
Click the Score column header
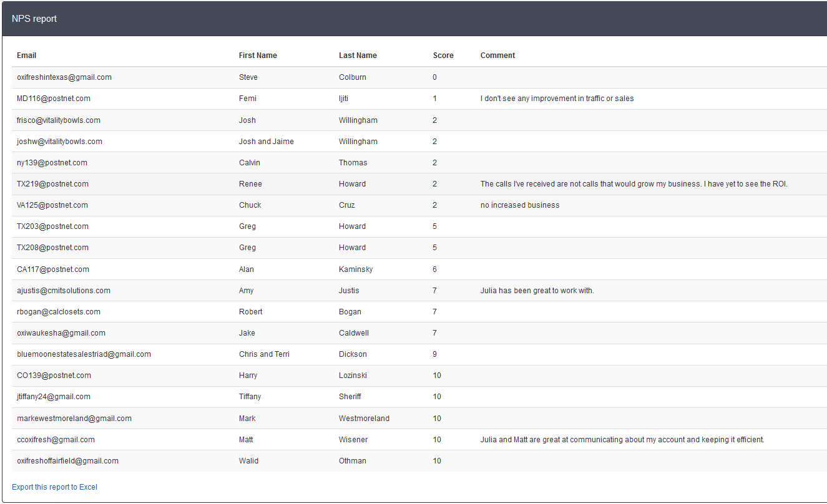coord(443,56)
